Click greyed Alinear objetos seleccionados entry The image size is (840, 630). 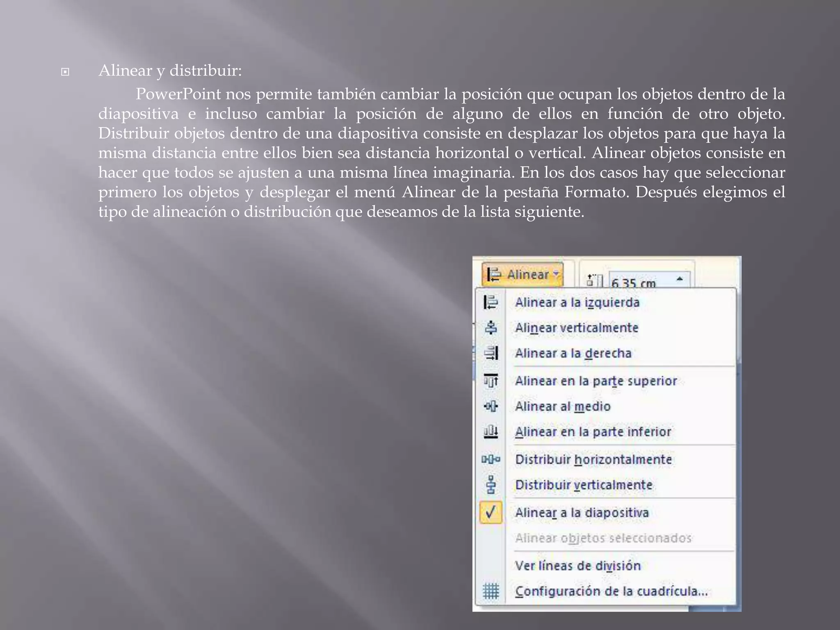pos(603,538)
